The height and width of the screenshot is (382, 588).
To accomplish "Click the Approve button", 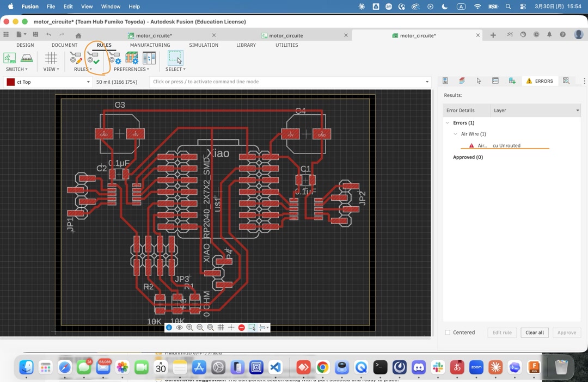I will click(x=566, y=332).
